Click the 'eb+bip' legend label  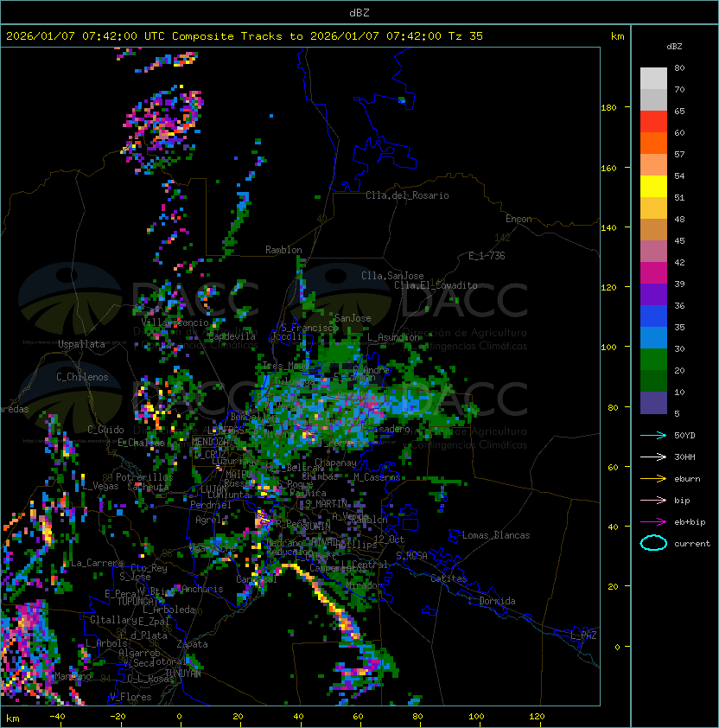pos(690,522)
